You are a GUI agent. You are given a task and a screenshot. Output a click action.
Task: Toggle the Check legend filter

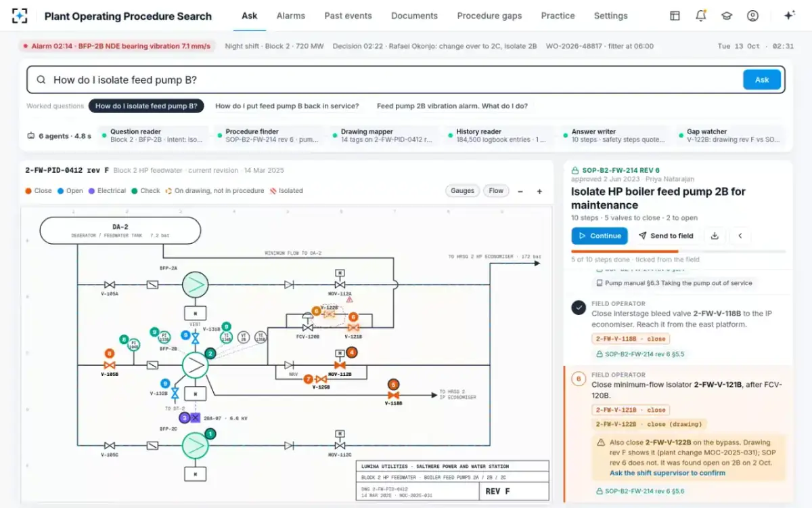pos(145,191)
